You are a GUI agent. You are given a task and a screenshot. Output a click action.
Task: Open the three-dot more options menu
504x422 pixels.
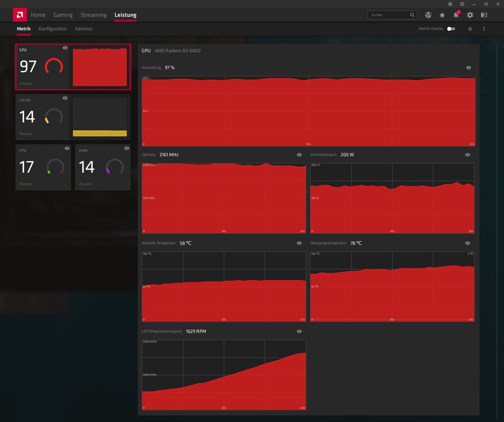click(484, 29)
